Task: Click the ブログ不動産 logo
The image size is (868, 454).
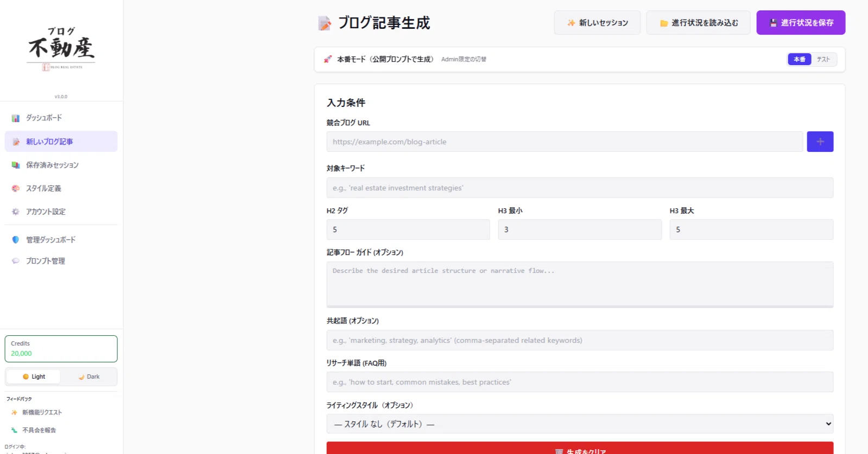Action: [61, 49]
